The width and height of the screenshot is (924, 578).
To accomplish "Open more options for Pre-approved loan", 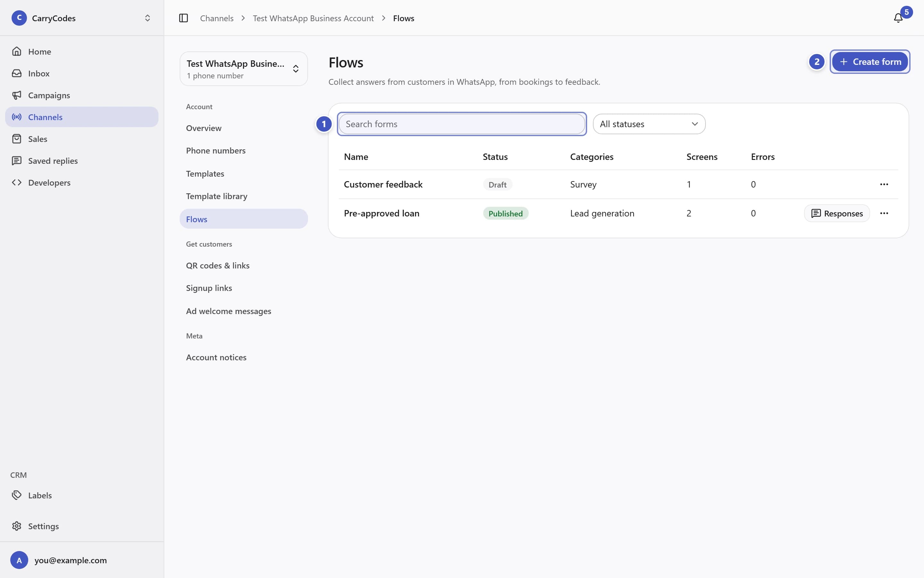I will 884,213.
